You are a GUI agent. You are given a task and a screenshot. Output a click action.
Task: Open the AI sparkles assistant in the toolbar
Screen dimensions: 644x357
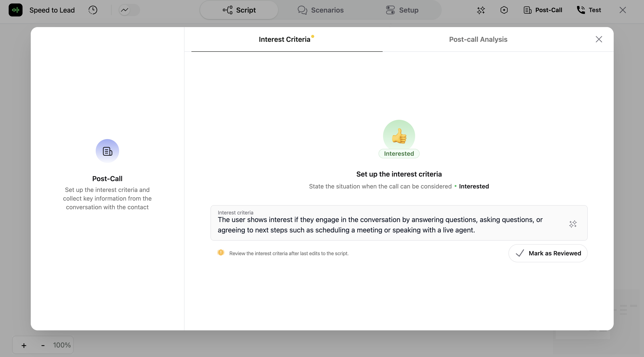pos(481,10)
